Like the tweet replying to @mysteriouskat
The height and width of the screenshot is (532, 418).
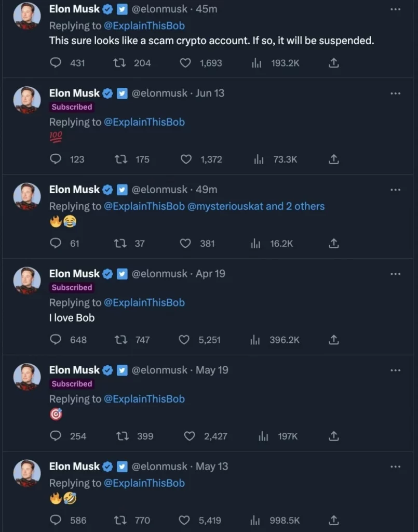point(186,243)
